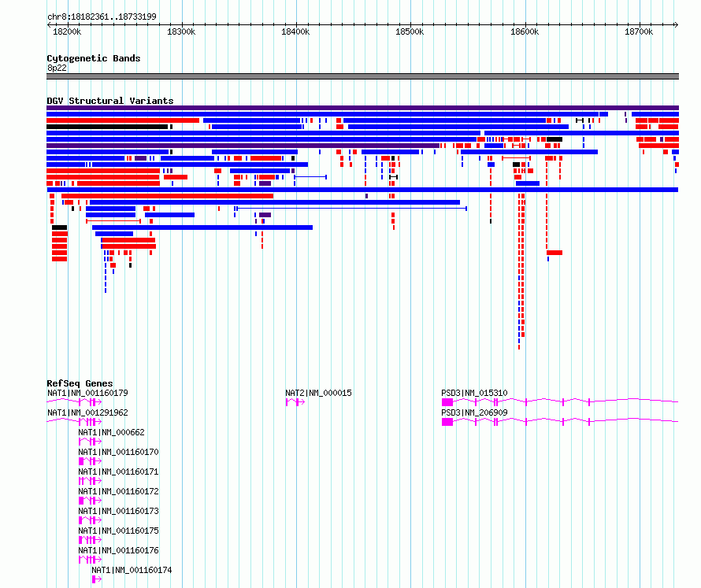Click the PSD3 NM_206909 magenta exon block

pos(447,422)
